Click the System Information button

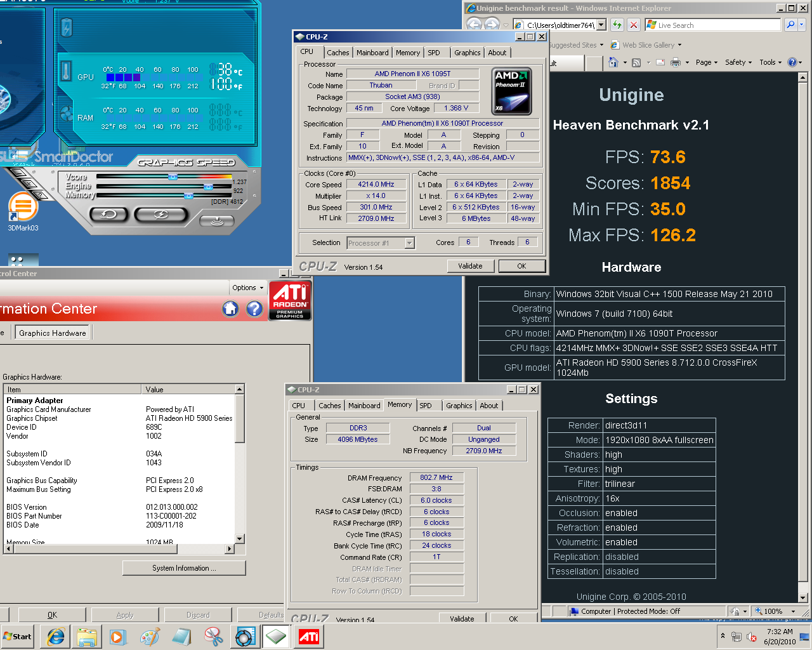tap(184, 568)
